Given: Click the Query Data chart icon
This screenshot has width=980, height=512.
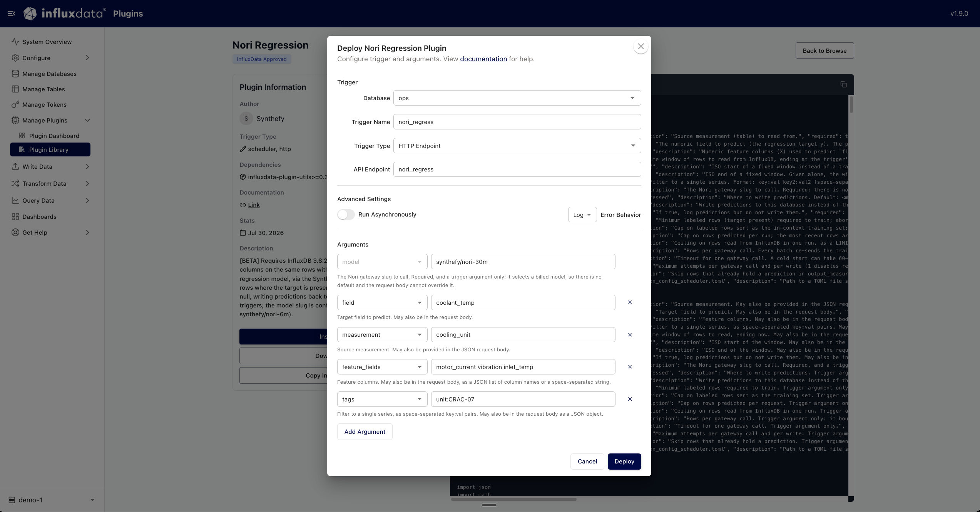Looking at the screenshot, I should tap(15, 200).
